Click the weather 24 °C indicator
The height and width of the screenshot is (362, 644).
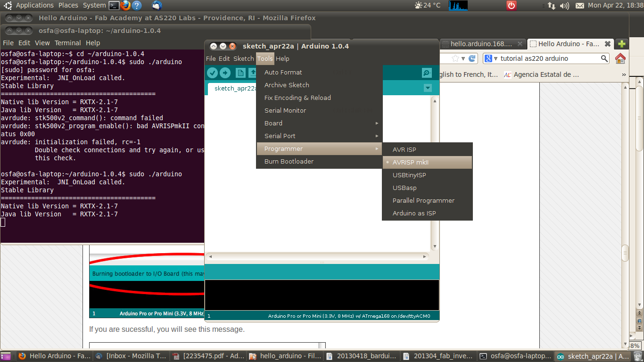pos(428,5)
